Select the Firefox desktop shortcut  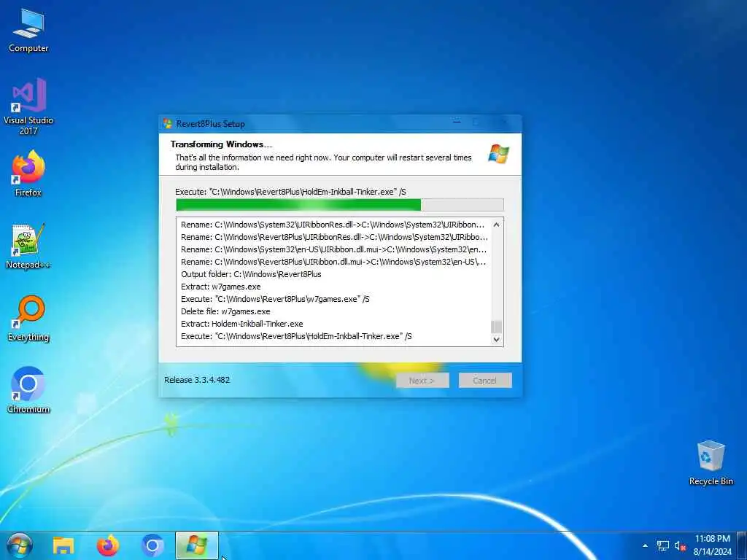tap(28, 174)
